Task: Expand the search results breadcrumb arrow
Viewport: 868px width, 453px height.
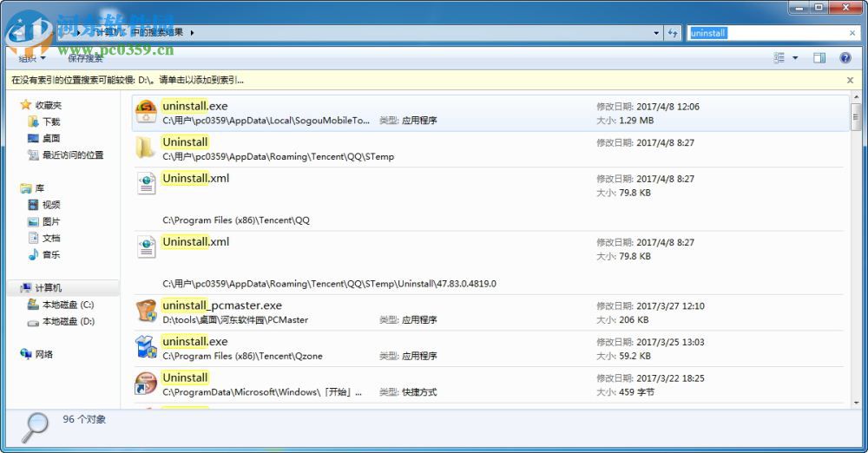Action: click(192, 33)
